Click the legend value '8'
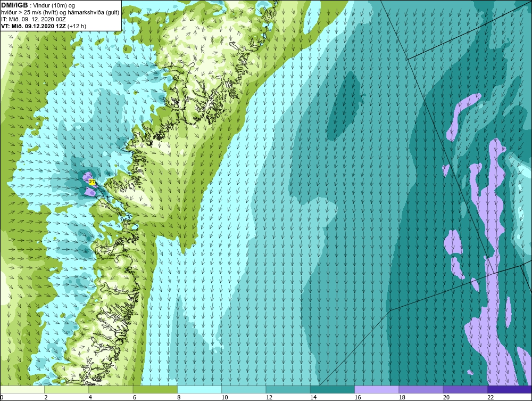The height and width of the screenshot is (401, 532). (179, 397)
